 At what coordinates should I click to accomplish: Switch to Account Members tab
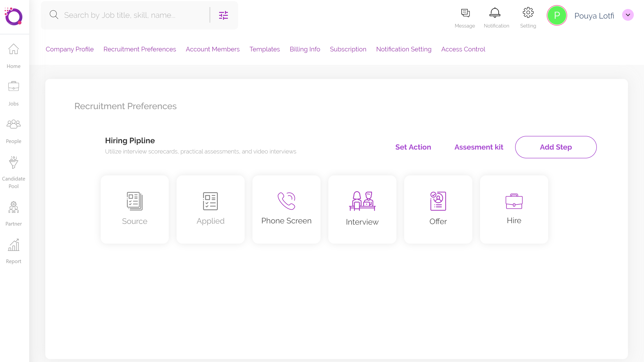pos(213,49)
